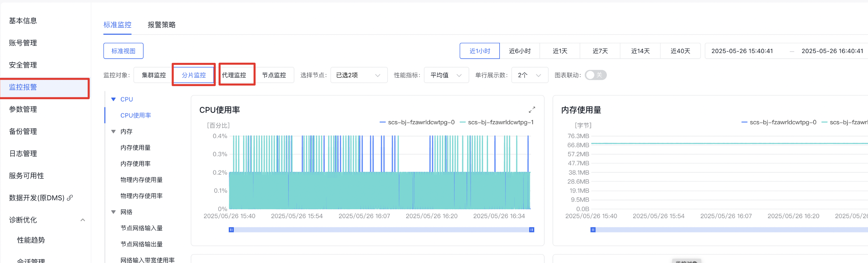Choose the 近14天 time range
Screen dimensions: 868x263
click(640, 51)
